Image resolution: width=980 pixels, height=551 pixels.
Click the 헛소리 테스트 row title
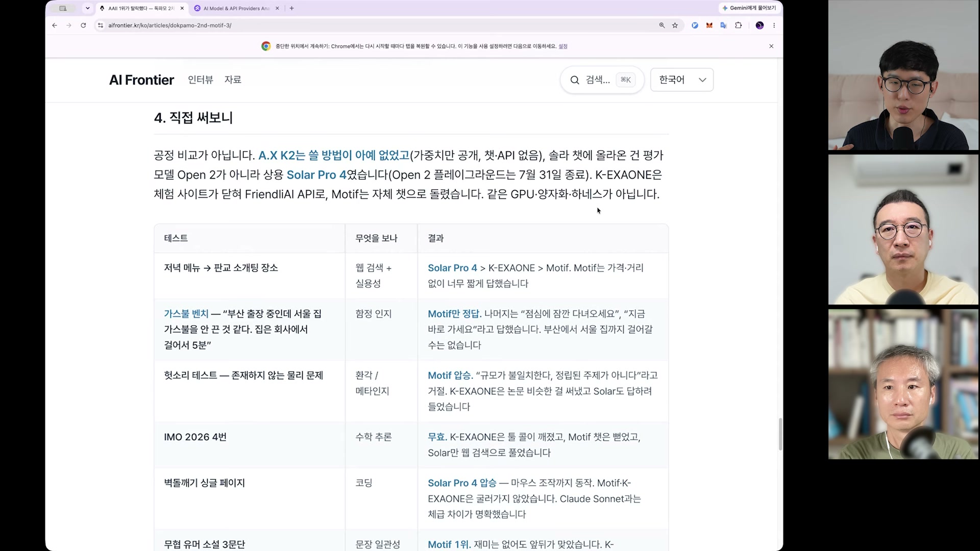tap(243, 375)
